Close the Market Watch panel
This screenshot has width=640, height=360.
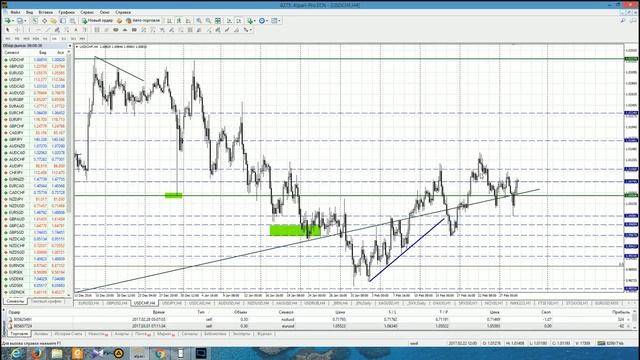[70, 46]
